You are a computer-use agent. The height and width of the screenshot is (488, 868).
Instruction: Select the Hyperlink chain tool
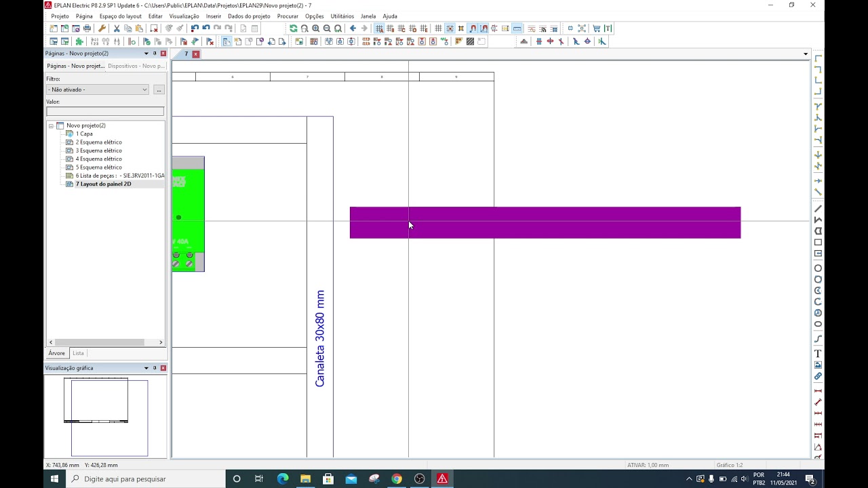click(818, 376)
